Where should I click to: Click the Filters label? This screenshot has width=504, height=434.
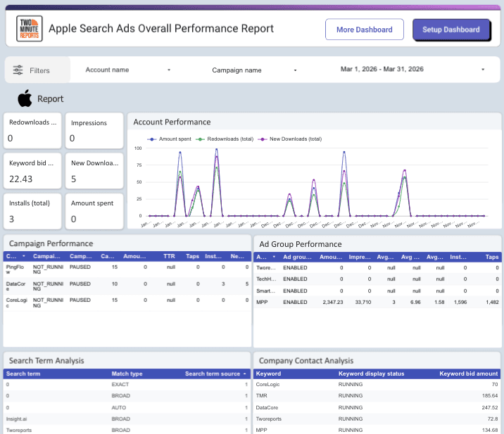39,70
